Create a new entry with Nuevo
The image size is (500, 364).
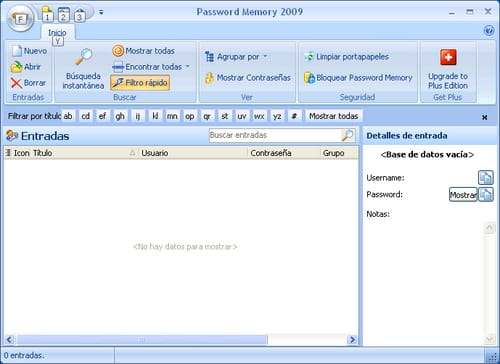point(29,51)
